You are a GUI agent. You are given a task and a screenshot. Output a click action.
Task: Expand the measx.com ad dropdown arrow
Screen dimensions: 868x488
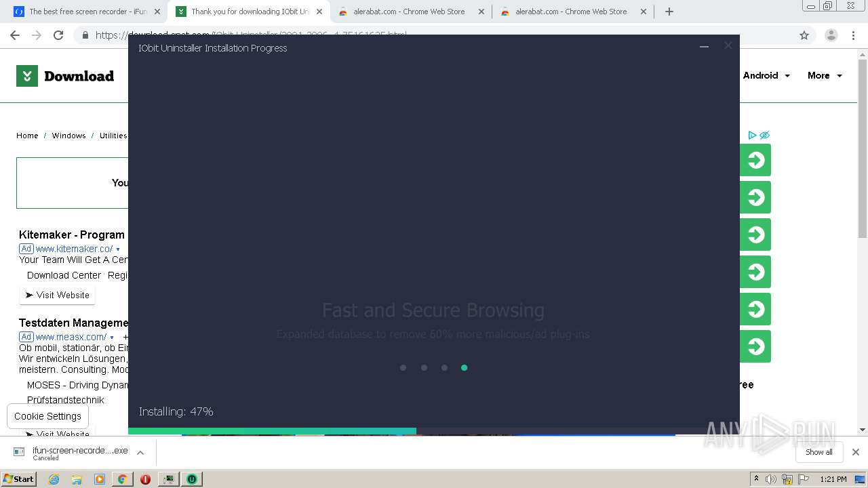(112, 338)
